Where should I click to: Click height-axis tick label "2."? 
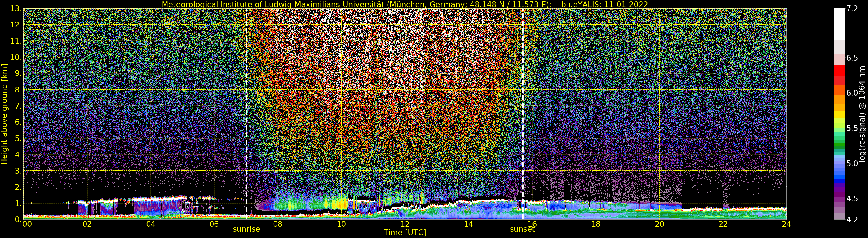coord(18,187)
